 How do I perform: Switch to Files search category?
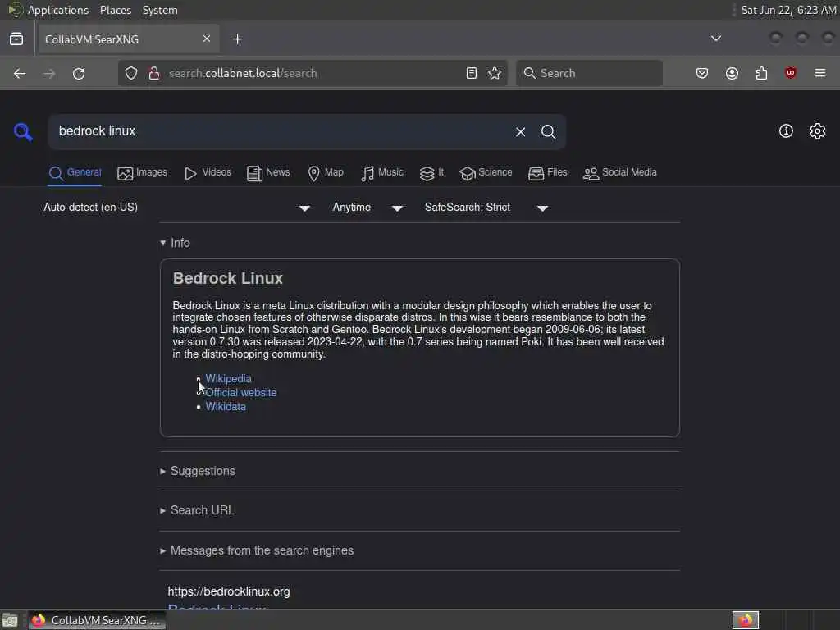point(547,173)
